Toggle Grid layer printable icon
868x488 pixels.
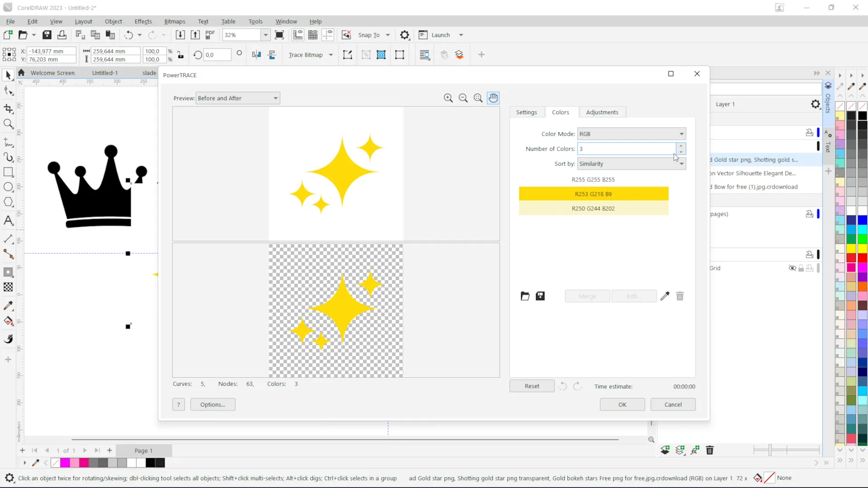(810, 268)
